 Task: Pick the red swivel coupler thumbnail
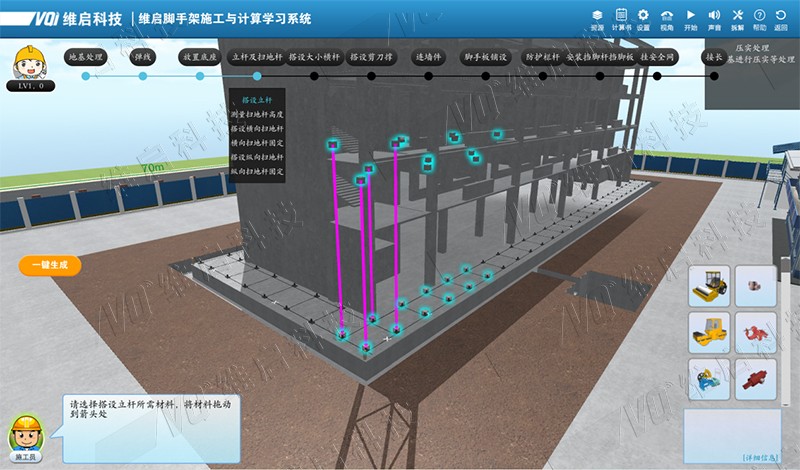(755, 333)
